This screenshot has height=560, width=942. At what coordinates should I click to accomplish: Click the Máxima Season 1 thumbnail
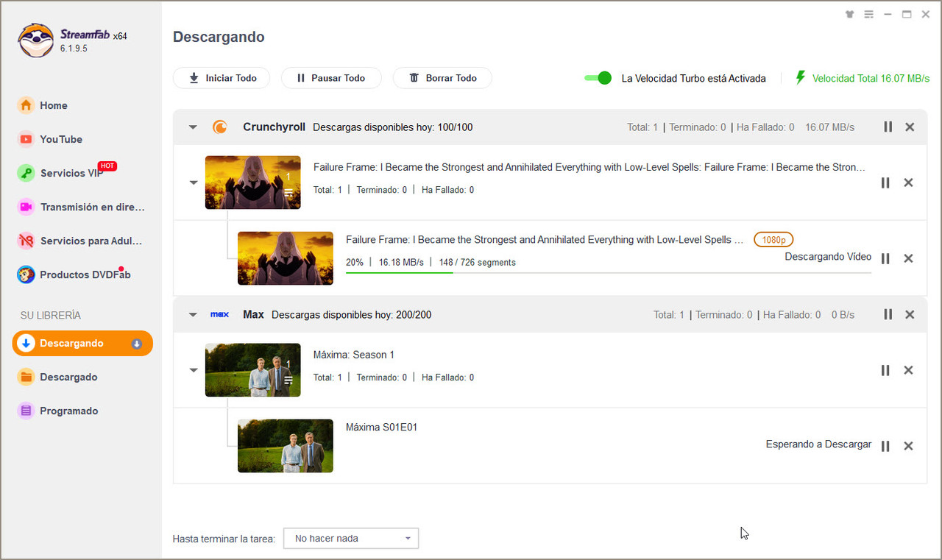(252, 370)
